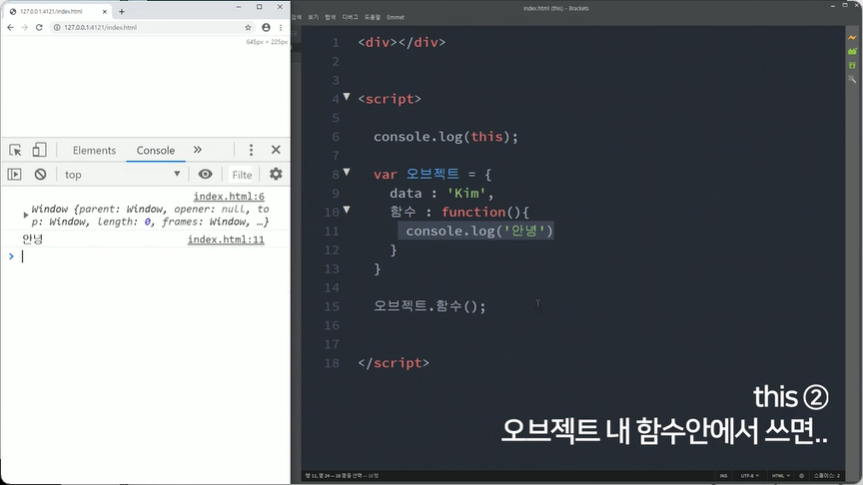
Task: Open DevTools customize three-dot menu
Action: click(x=251, y=150)
